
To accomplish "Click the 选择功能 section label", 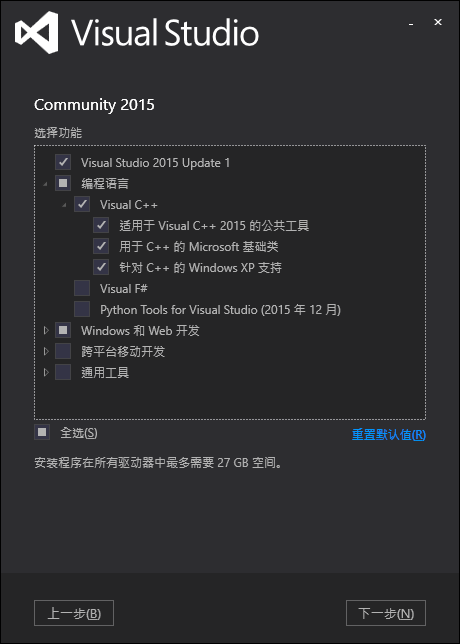I will pos(58,133).
